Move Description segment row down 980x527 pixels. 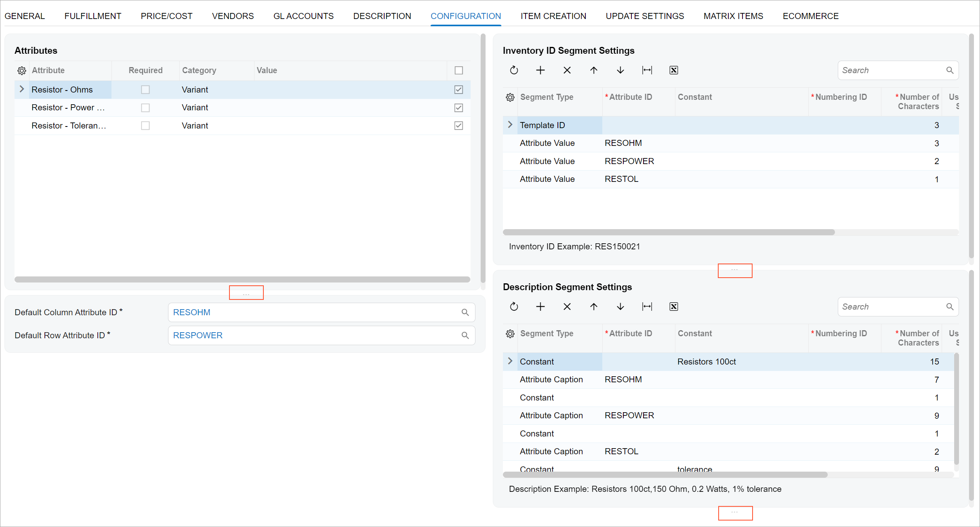click(620, 307)
